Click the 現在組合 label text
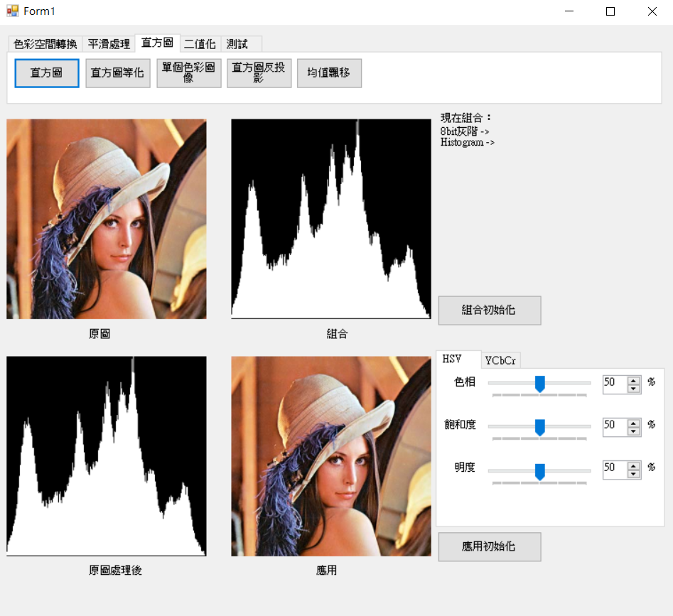Image resolution: width=673 pixels, height=616 pixels. coord(465,117)
